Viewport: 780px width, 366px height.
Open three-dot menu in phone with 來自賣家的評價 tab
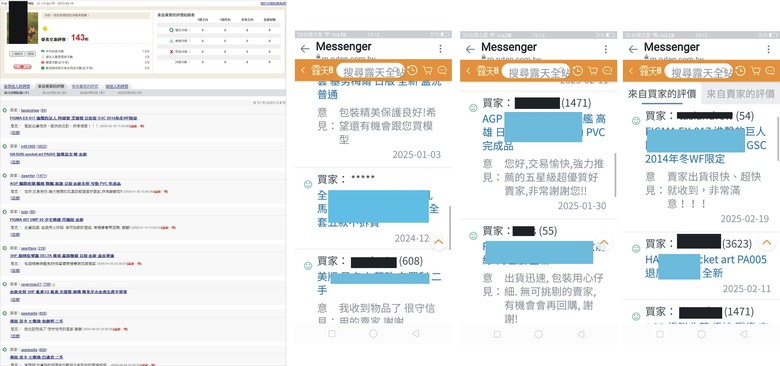[769, 49]
